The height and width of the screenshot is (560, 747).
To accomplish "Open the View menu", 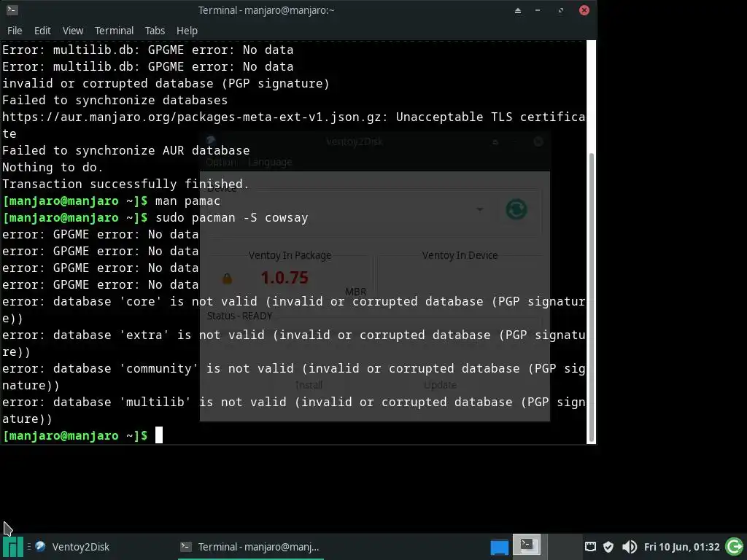I will [72, 31].
